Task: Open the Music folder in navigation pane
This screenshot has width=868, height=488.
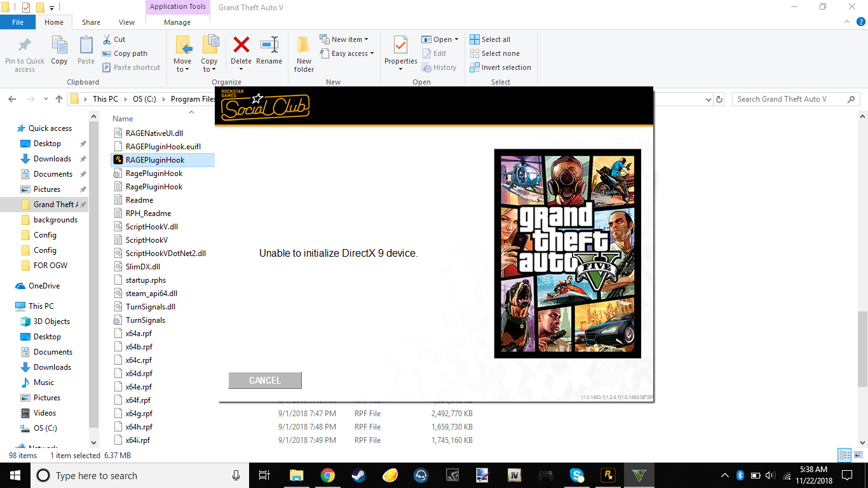Action: click(x=44, y=383)
